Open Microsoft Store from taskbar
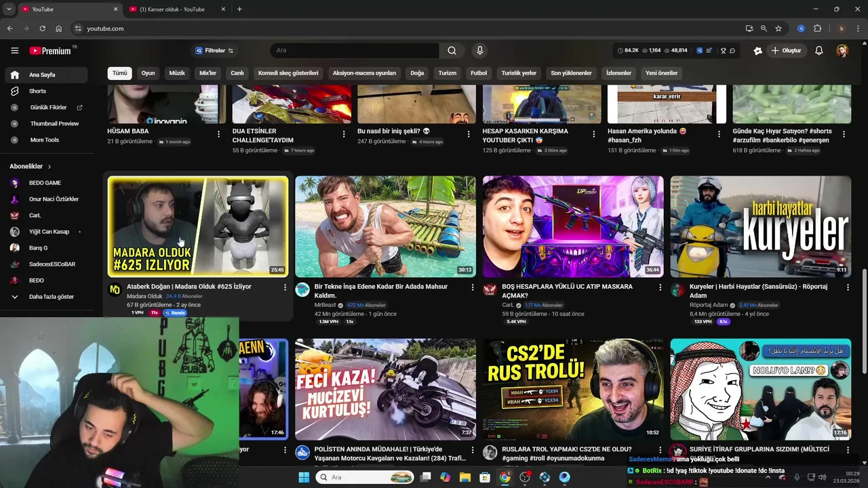868x488 pixels. click(x=484, y=477)
